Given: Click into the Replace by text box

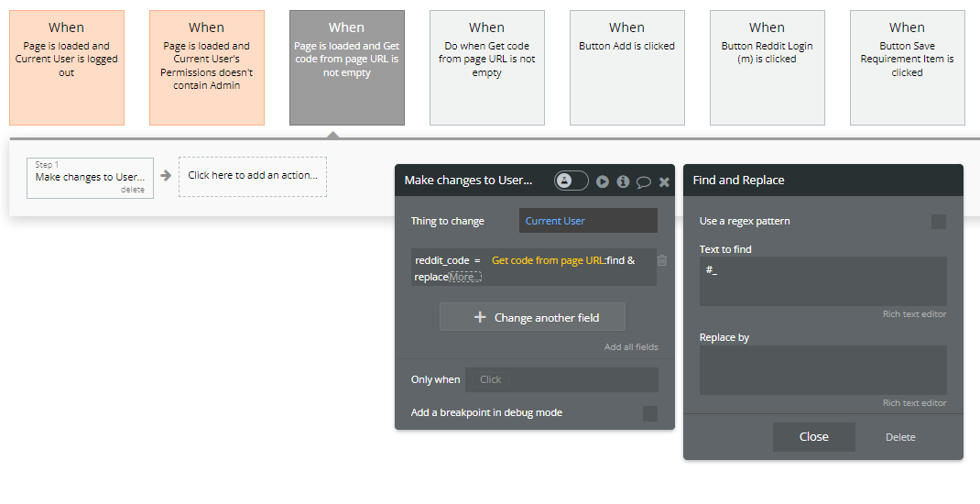Looking at the screenshot, I should pyautogui.click(x=822, y=370).
